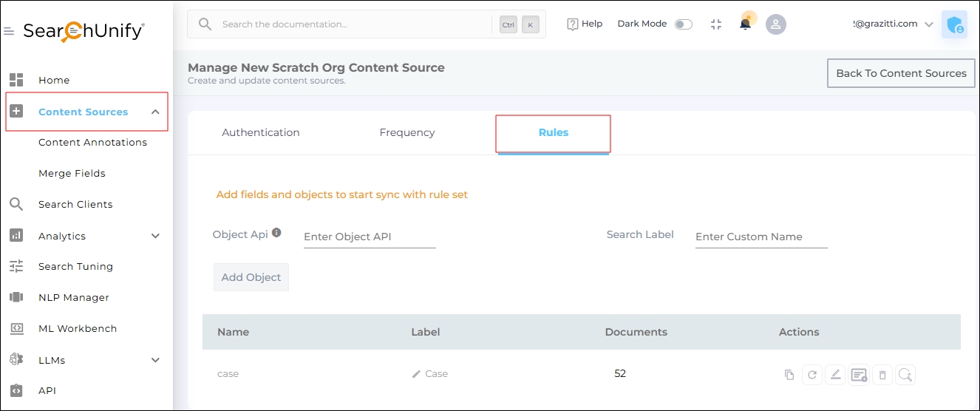Click the magnifier icon in Actions column
Image resolution: width=980 pixels, height=411 pixels.
click(x=905, y=375)
